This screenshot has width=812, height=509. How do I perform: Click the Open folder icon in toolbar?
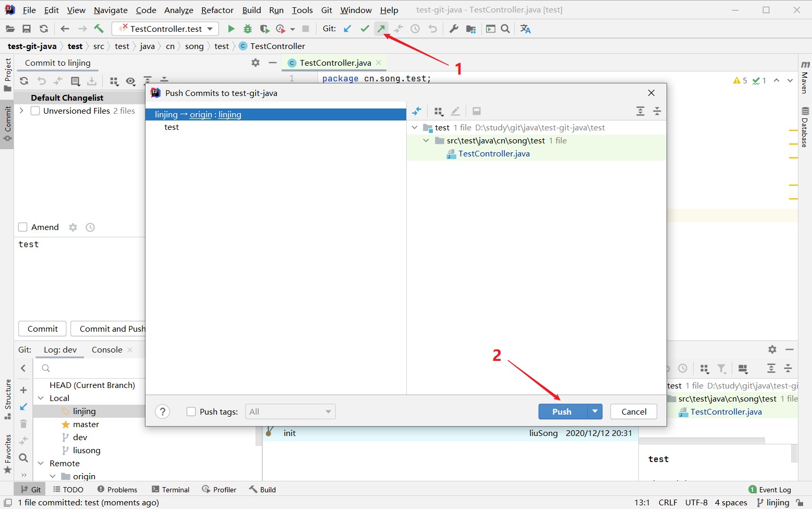point(10,29)
